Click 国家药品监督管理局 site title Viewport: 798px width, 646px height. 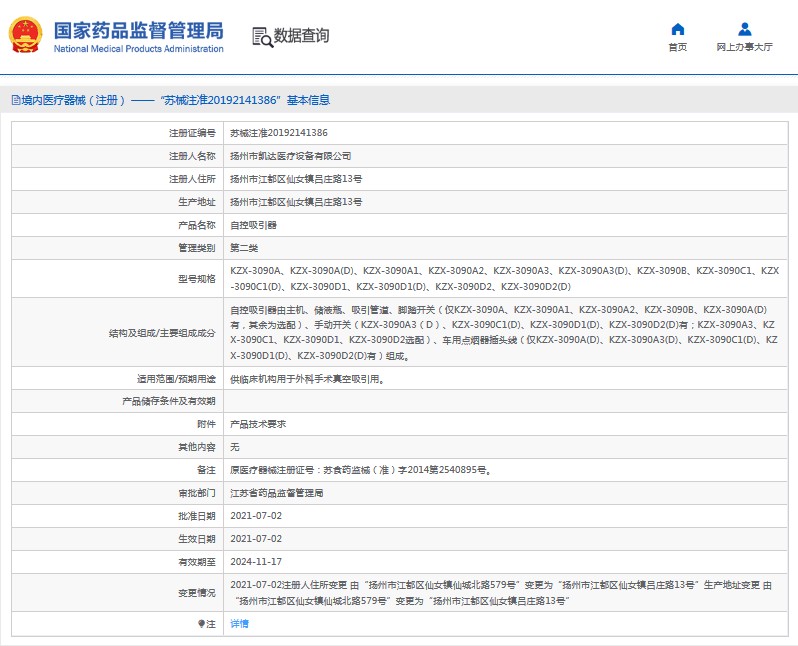[x=138, y=30]
